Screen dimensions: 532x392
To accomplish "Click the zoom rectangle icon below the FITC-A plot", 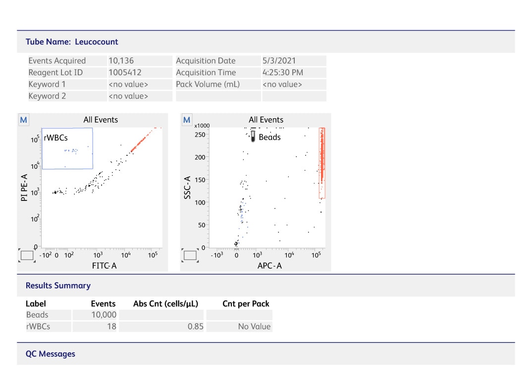I will coord(27,254).
